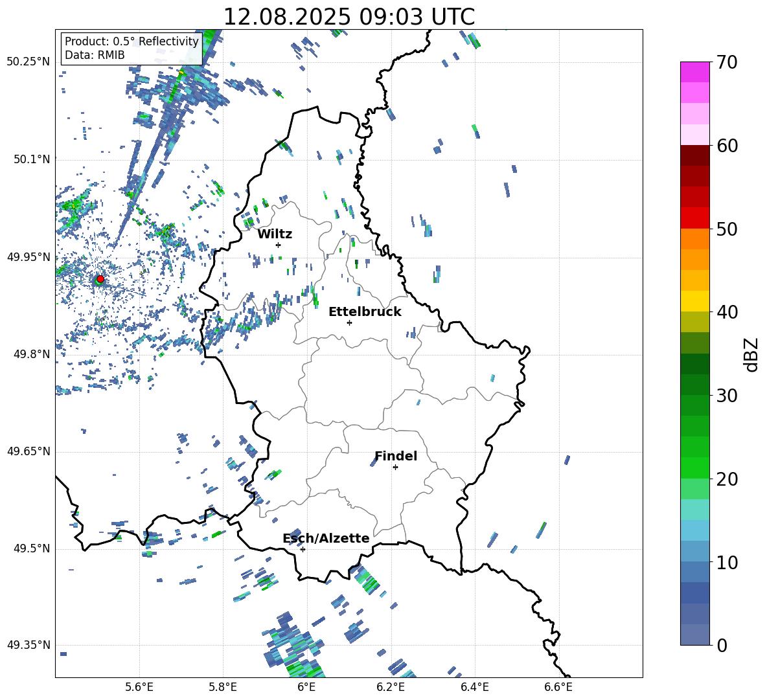Click the 50.25°N latitude label
The image size is (767, 700).
(x=29, y=62)
